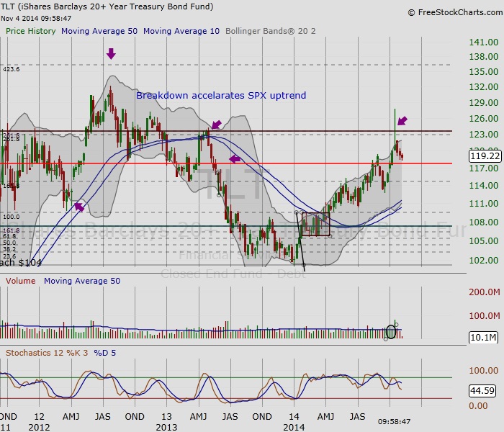Select the Stochastics 12 %K 3 label
The image size is (504, 432).
click(47, 353)
